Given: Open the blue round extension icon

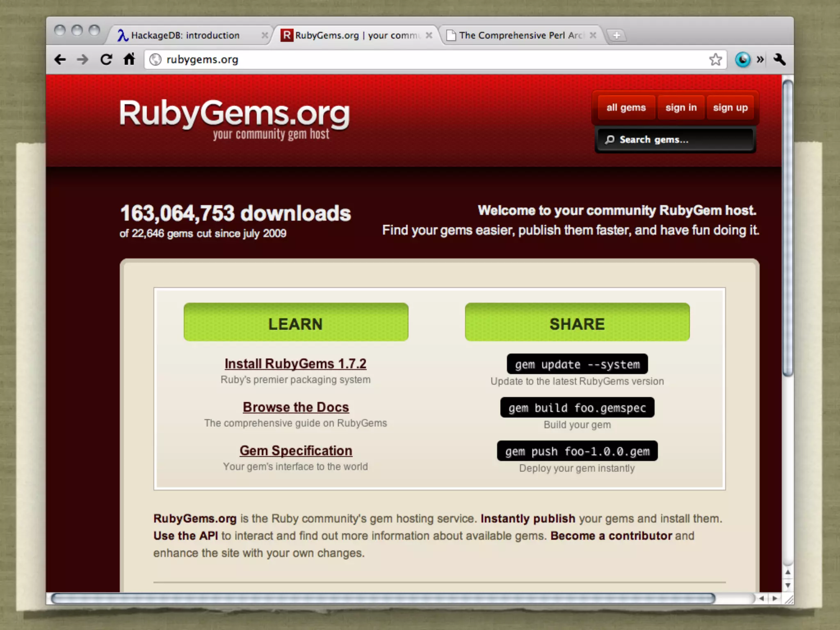Looking at the screenshot, I should [742, 60].
